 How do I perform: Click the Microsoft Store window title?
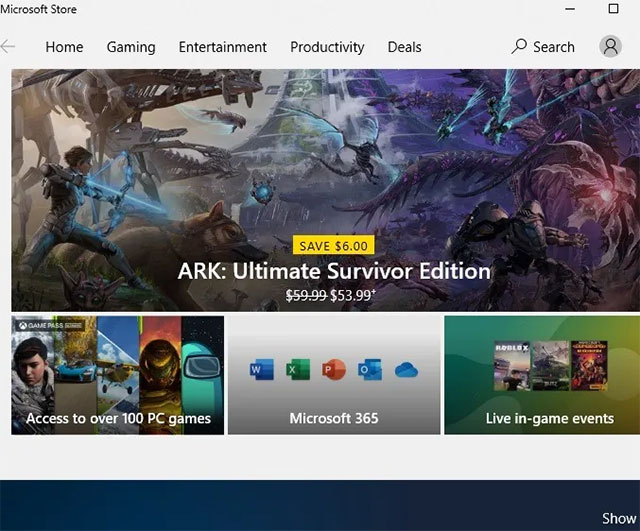pyautogui.click(x=38, y=9)
